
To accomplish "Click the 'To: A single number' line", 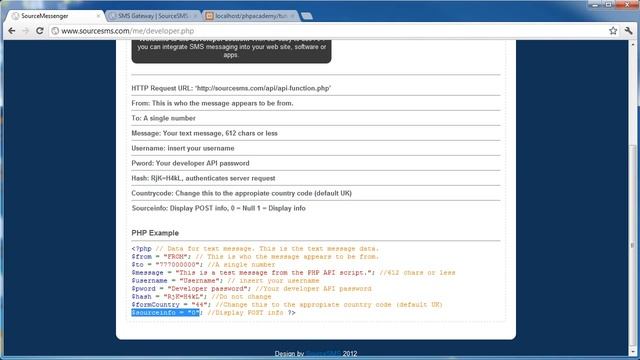I will pyautogui.click(x=163, y=118).
